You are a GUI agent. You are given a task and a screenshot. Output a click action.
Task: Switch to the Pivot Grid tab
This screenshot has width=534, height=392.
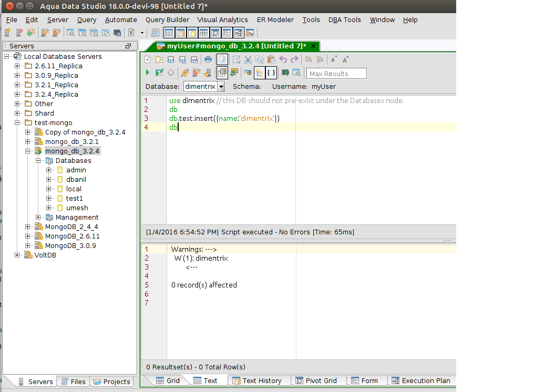316,381
